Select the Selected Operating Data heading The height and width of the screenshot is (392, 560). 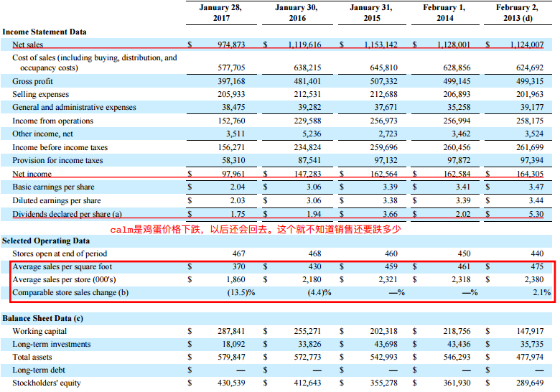pos(46,241)
